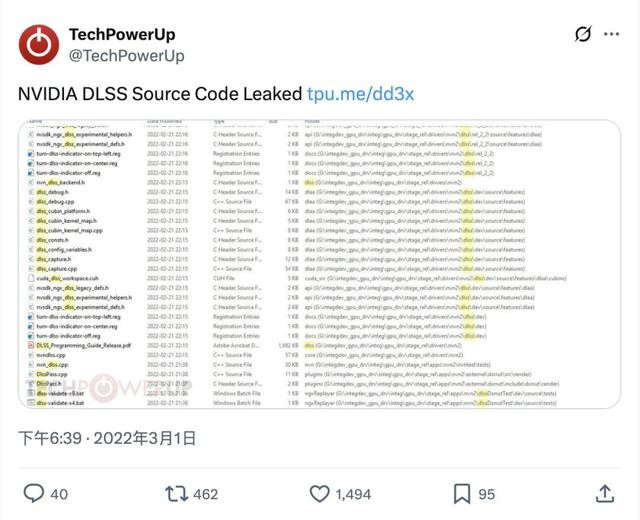
Task: Open the timestamp 下午6:39 · 2022年3月1日
Action: pyautogui.click(x=108, y=438)
